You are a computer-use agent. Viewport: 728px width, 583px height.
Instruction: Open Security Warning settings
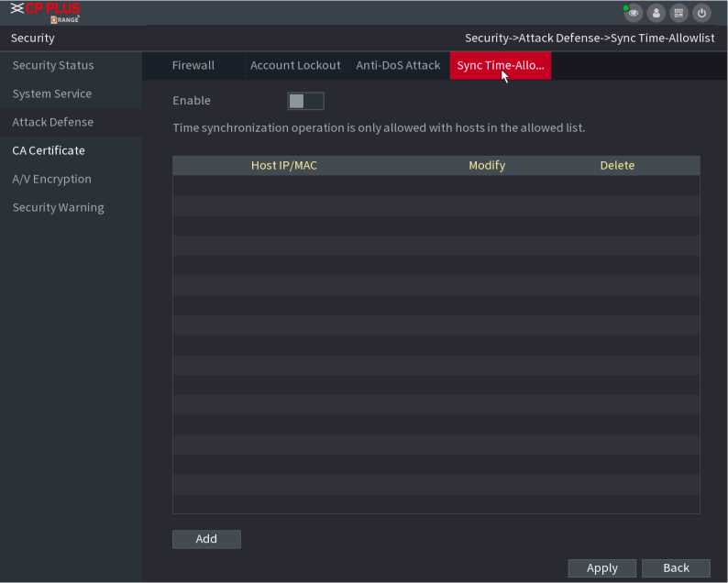click(x=58, y=208)
